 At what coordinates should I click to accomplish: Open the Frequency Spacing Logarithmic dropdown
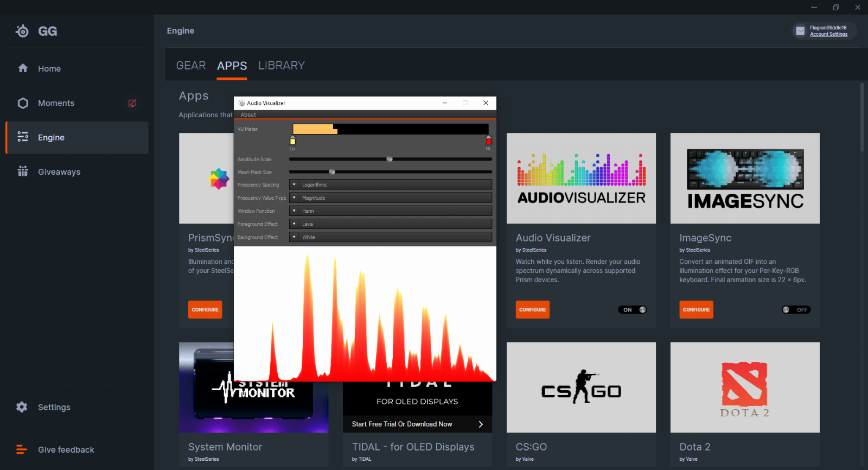coord(391,185)
